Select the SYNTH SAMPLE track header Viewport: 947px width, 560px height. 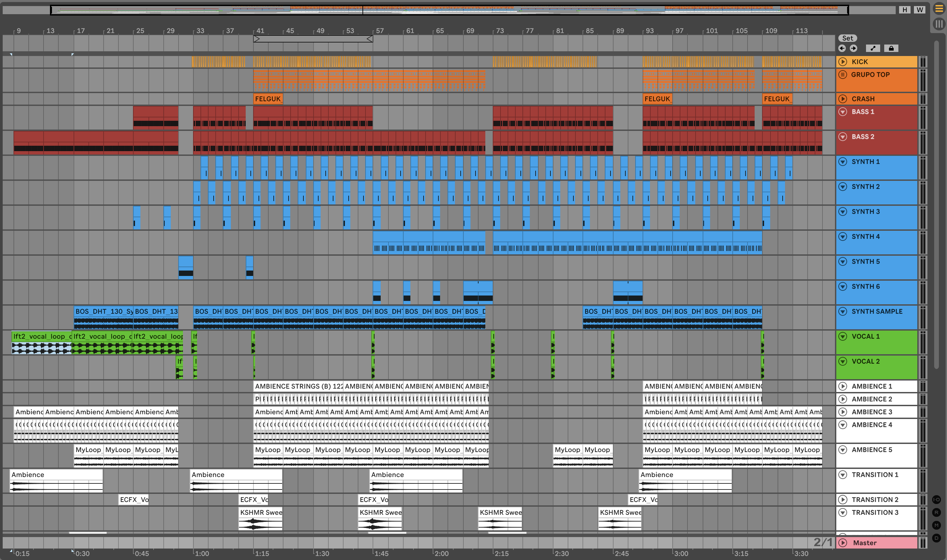pos(876,312)
